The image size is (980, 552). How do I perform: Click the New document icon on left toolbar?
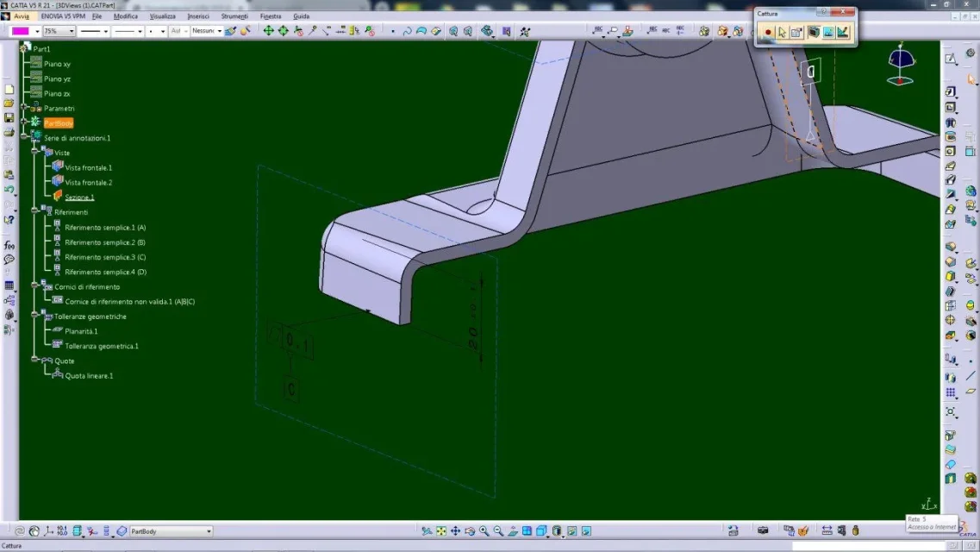pyautogui.click(x=9, y=90)
